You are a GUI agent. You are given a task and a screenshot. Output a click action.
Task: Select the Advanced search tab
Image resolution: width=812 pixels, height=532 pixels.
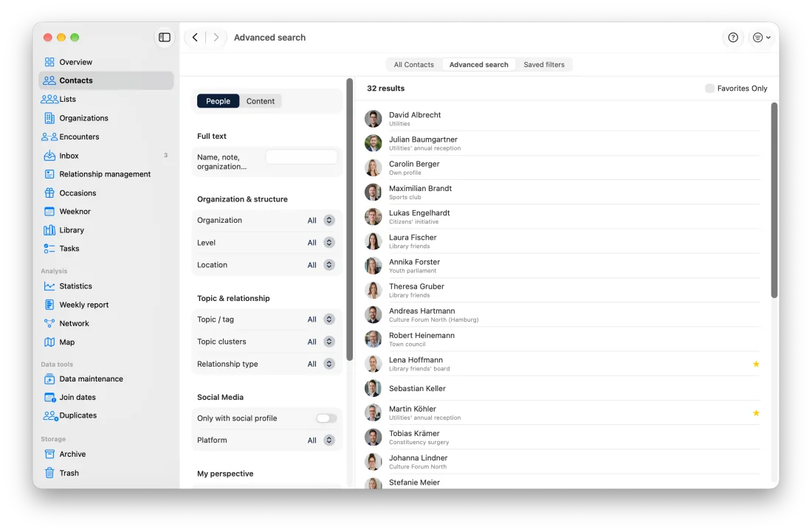478,65
